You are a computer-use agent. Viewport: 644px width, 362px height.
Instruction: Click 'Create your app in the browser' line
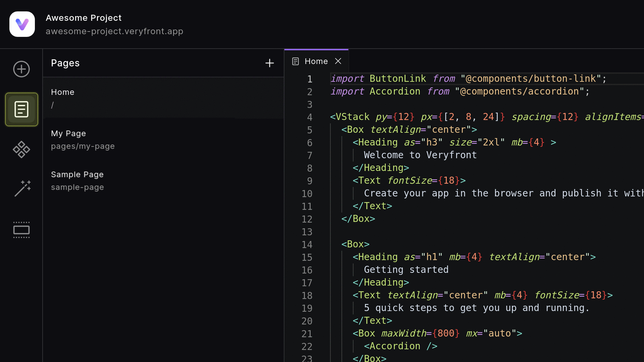tap(503, 193)
